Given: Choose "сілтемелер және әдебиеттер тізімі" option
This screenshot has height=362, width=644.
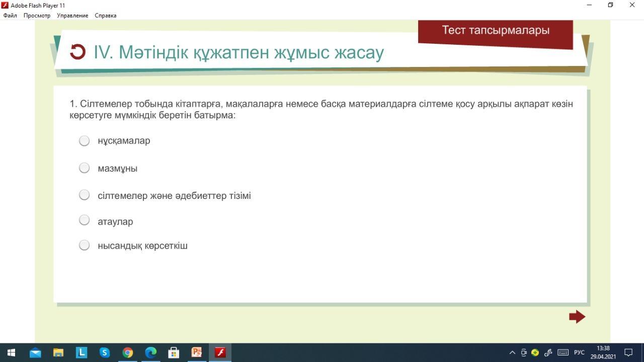Looking at the screenshot, I should point(85,195).
